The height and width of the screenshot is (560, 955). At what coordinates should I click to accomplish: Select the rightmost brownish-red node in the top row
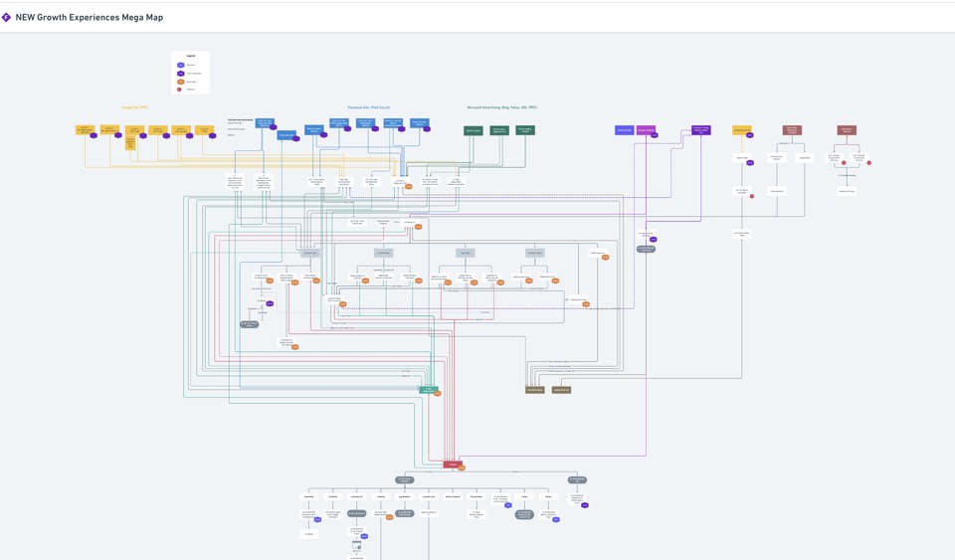click(x=847, y=130)
